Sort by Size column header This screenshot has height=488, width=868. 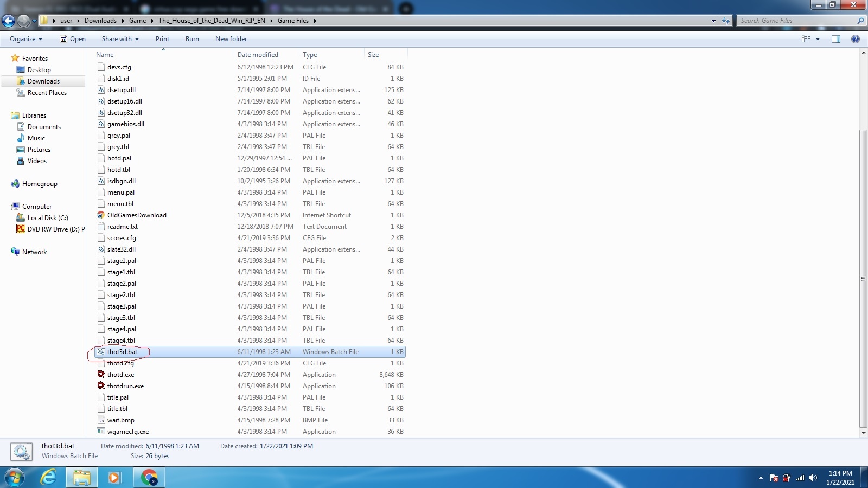385,54
